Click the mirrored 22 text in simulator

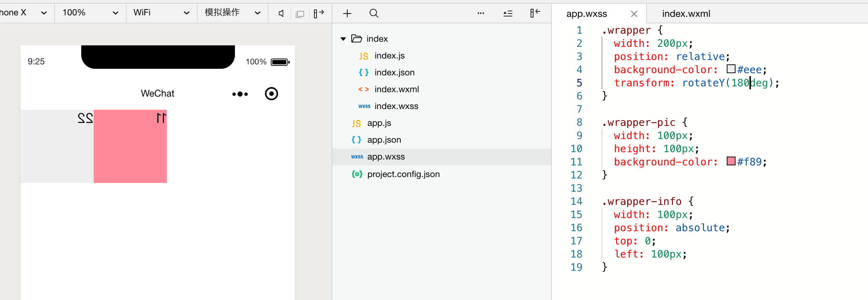pos(85,118)
